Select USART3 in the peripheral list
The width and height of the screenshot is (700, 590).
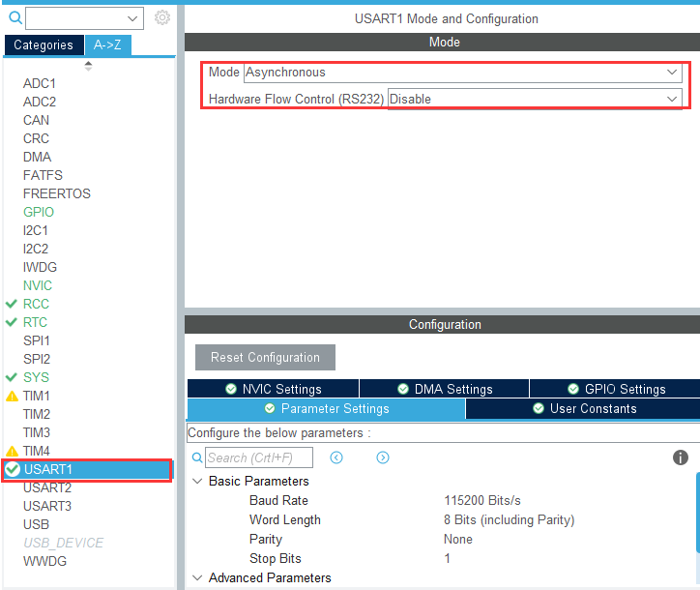[47, 506]
